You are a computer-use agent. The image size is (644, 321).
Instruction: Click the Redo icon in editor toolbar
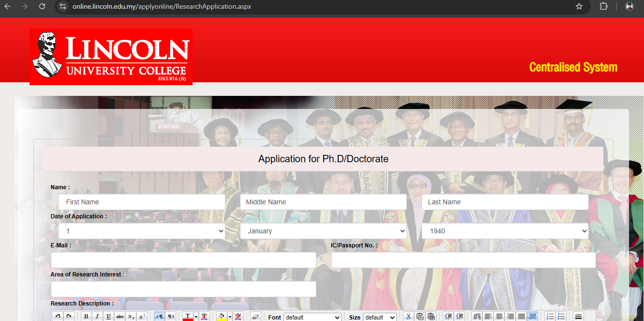(x=69, y=317)
